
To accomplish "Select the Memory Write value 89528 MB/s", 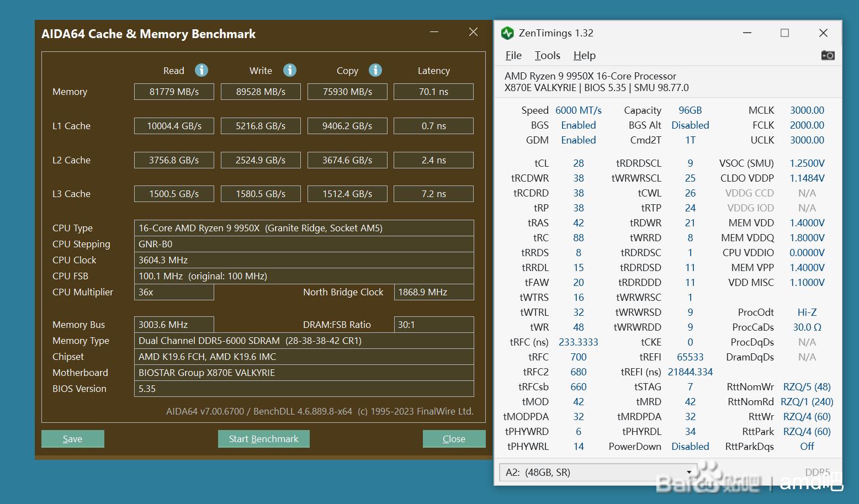I will tap(261, 92).
